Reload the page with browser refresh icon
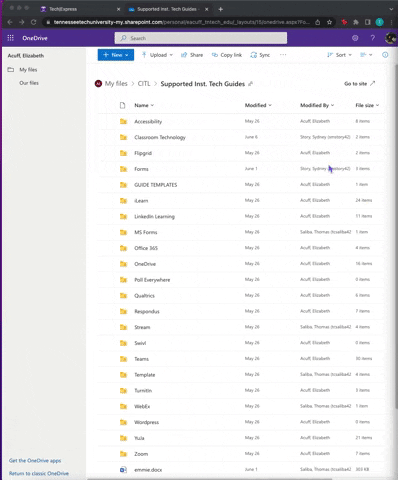This screenshot has height=480, width=398. pyautogui.click(x=33, y=22)
